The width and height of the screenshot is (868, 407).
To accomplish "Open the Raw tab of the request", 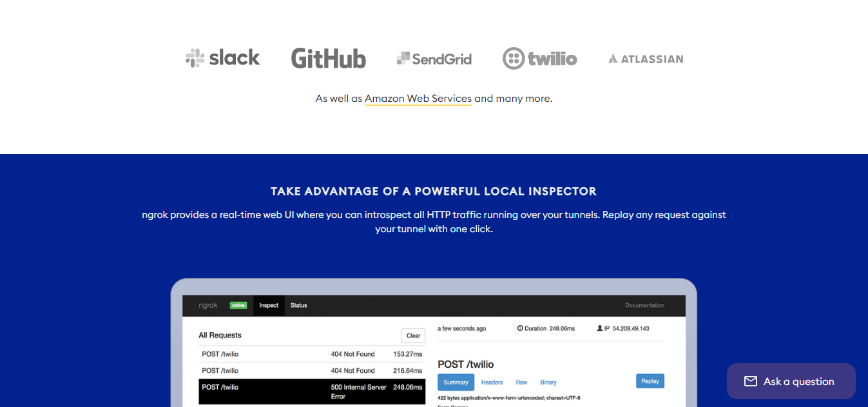I will pos(521,382).
